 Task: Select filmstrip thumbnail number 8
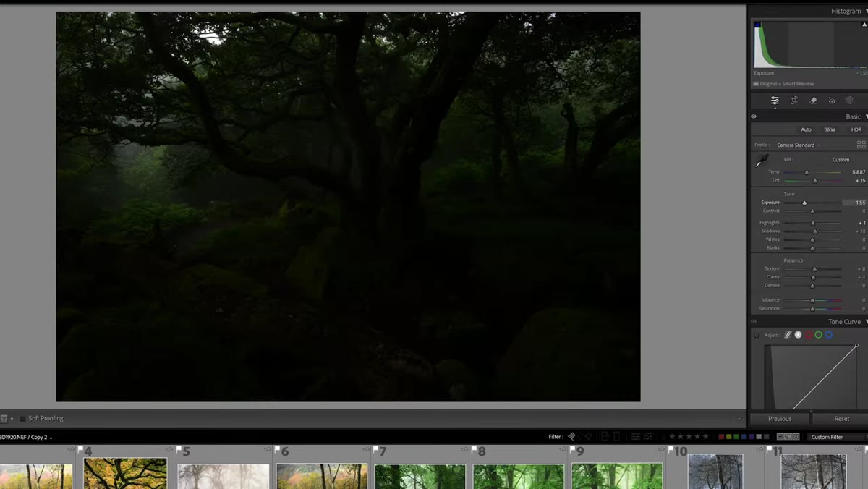pos(519,476)
